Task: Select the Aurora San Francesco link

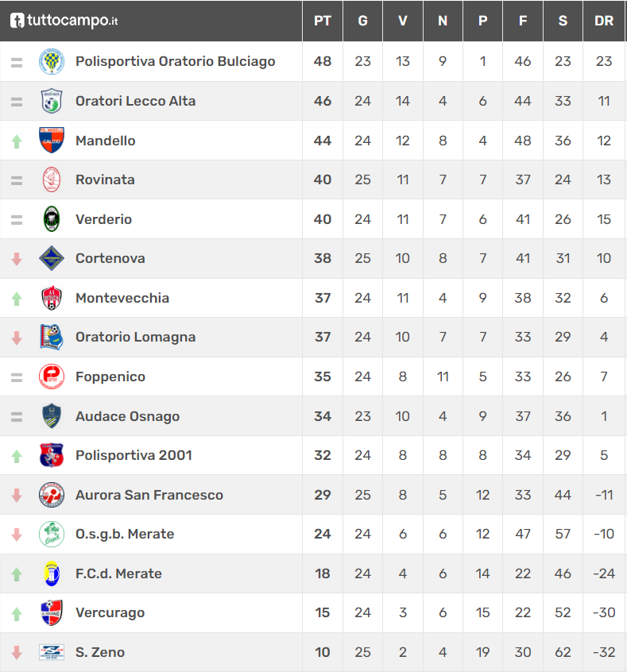Action: click(x=149, y=495)
